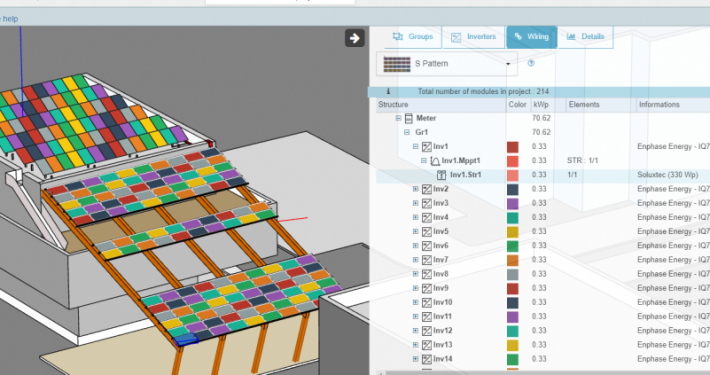Collapse the Meter root node
The height and width of the screenshot is (375, 710).
398,118
